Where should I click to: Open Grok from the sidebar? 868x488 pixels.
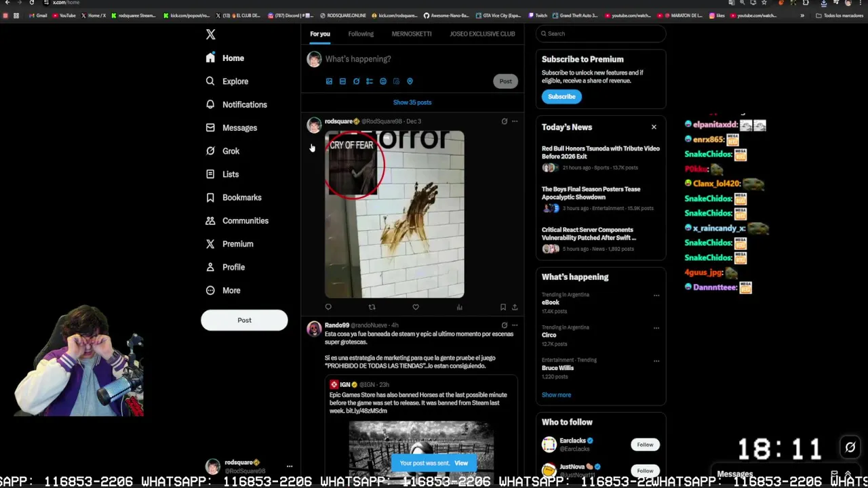[222, 151]
